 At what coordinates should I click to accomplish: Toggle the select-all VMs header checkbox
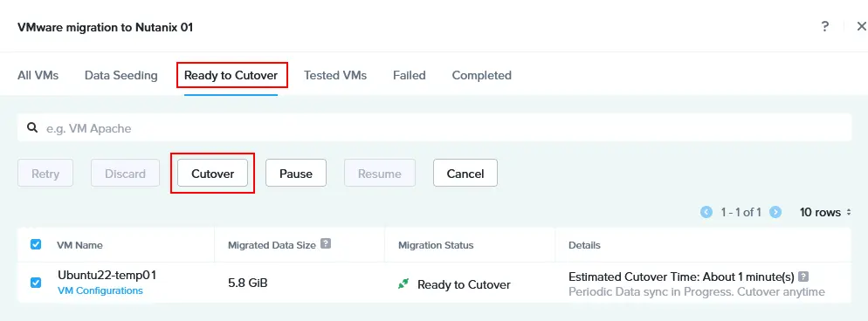(36, 244)
